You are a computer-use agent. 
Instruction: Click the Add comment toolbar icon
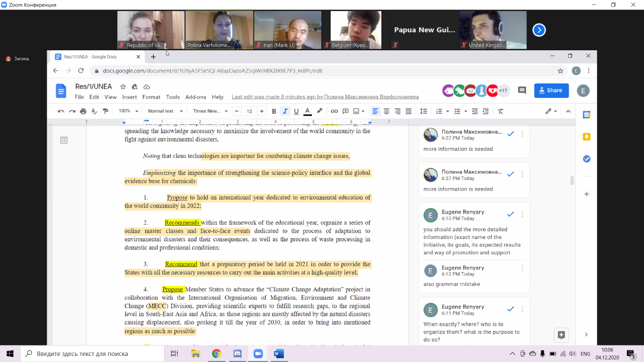click(x=346, y=111)
